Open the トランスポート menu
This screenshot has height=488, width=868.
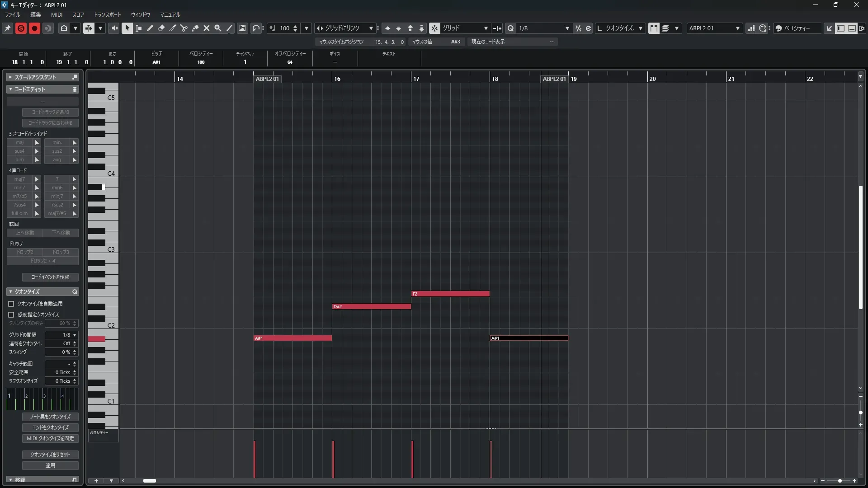[x=108, y=14]
